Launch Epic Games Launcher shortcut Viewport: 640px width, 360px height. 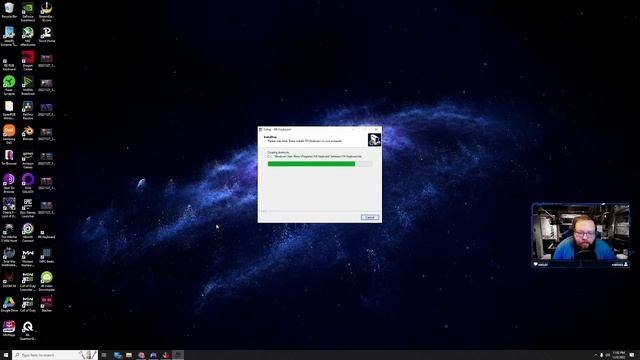tap(28, 207)
